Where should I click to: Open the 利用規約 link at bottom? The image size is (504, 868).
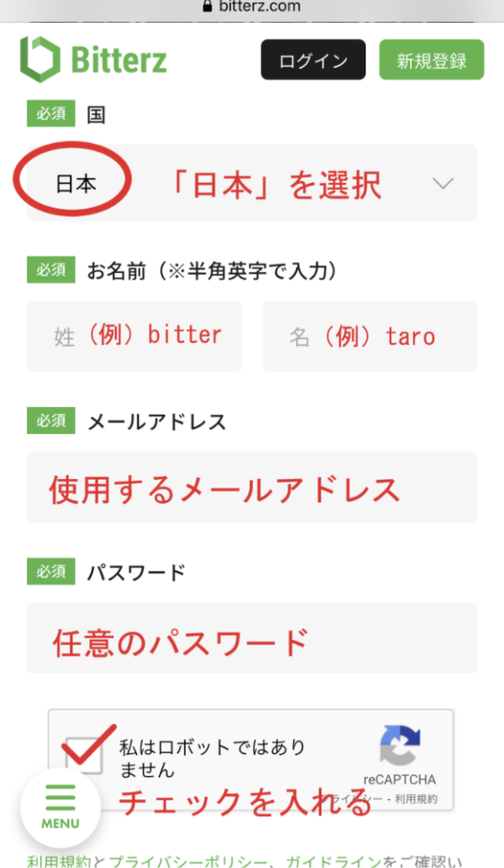[x=59, y=861]
